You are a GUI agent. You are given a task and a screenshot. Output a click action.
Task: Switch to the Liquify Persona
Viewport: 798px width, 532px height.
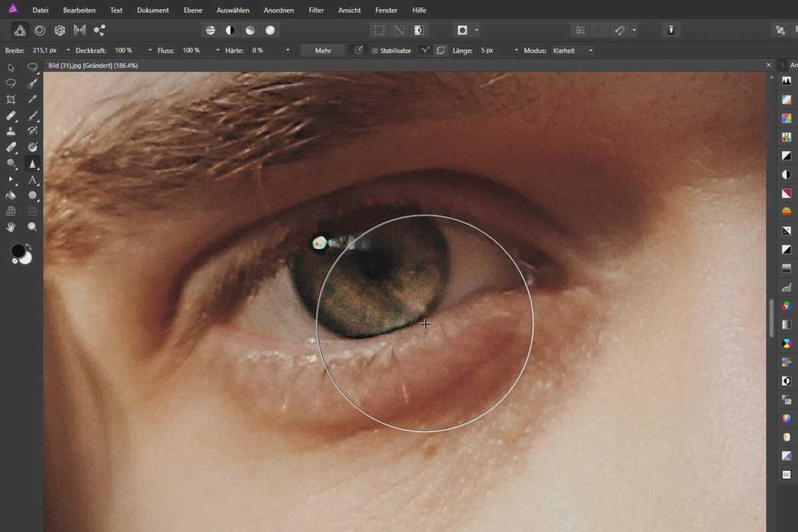click(x=40, y=30)
